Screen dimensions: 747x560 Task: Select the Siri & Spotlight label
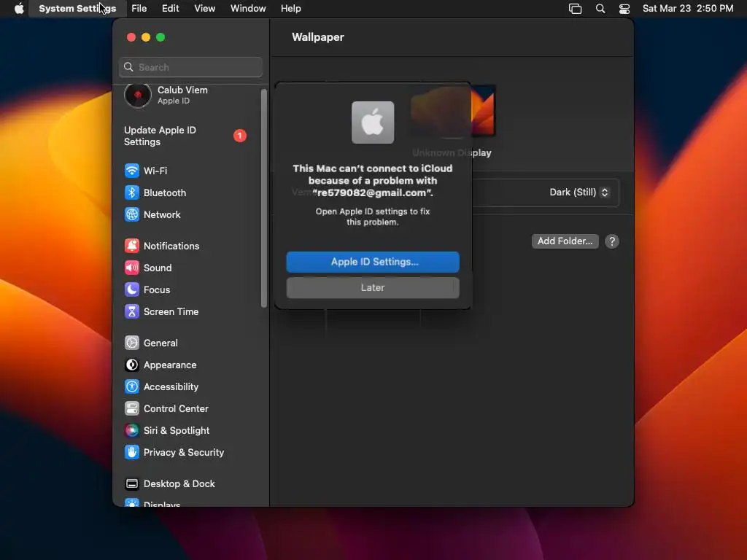[x=177, y=430]
